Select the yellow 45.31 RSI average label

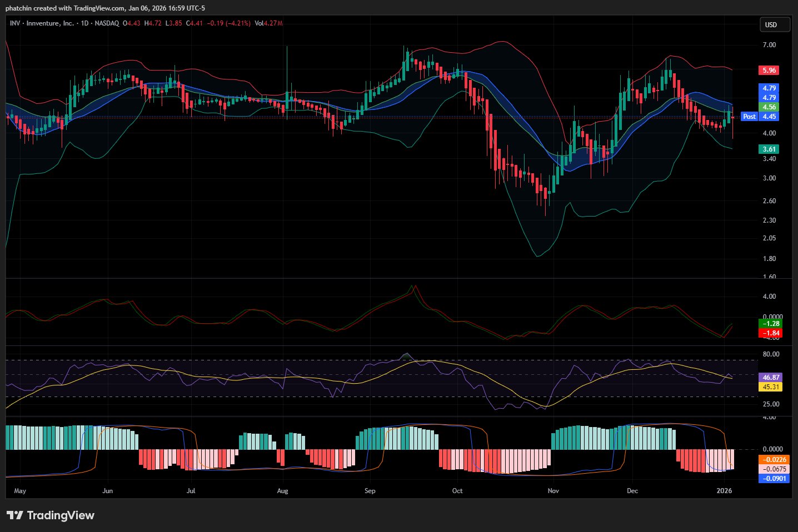click(x=770, y=387)
